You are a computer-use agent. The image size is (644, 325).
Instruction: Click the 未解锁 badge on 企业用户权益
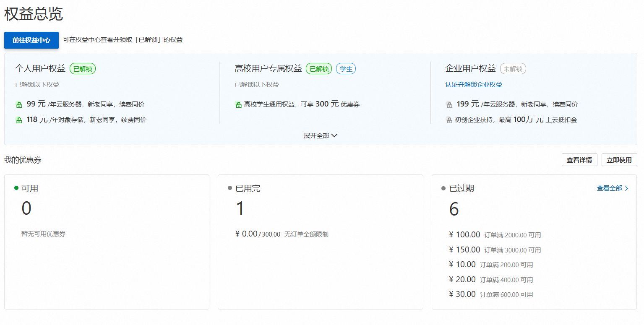513,69
